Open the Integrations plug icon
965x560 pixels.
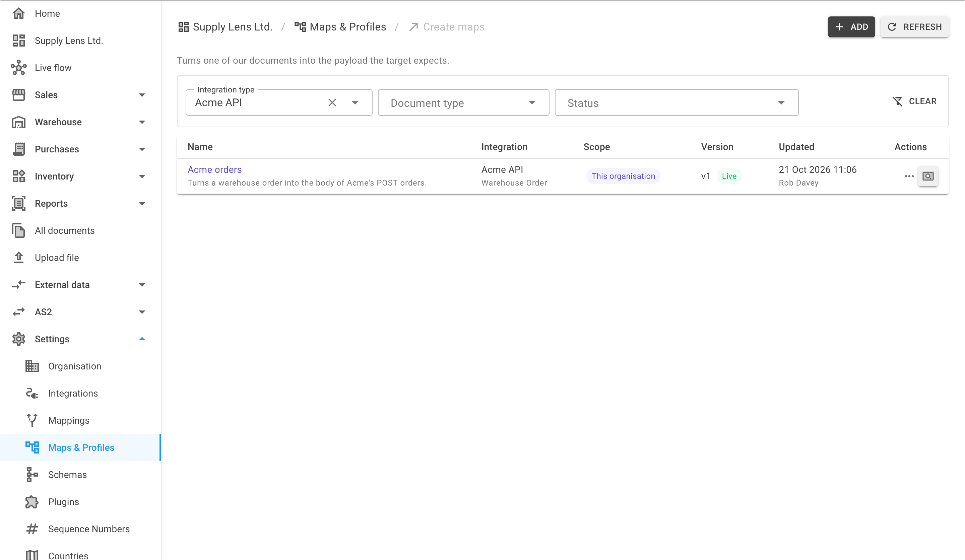[32, 394]
